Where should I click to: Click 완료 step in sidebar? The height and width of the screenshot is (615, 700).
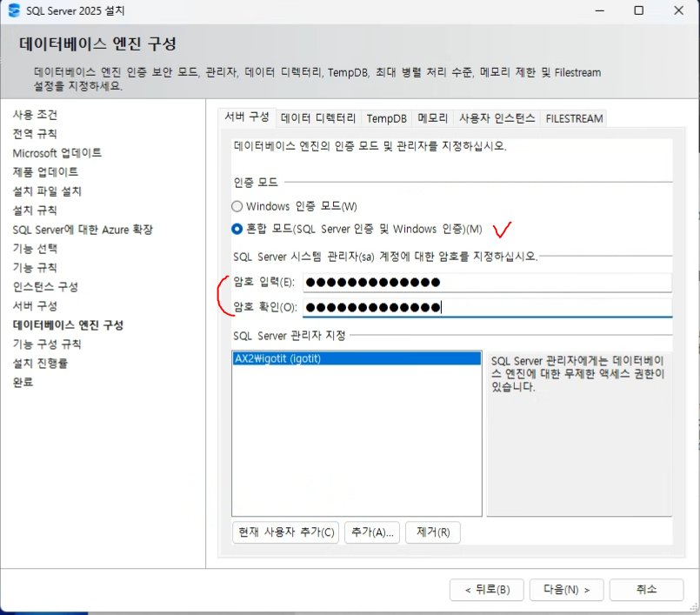23,383
